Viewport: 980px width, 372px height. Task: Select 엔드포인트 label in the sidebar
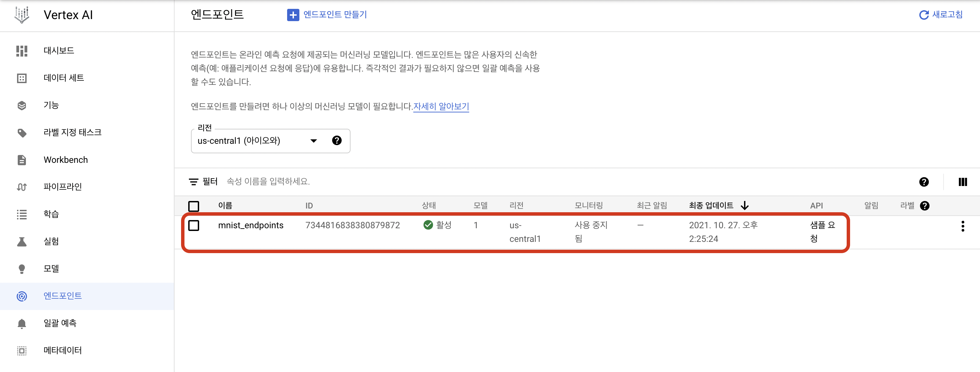[x=62, y=296]
